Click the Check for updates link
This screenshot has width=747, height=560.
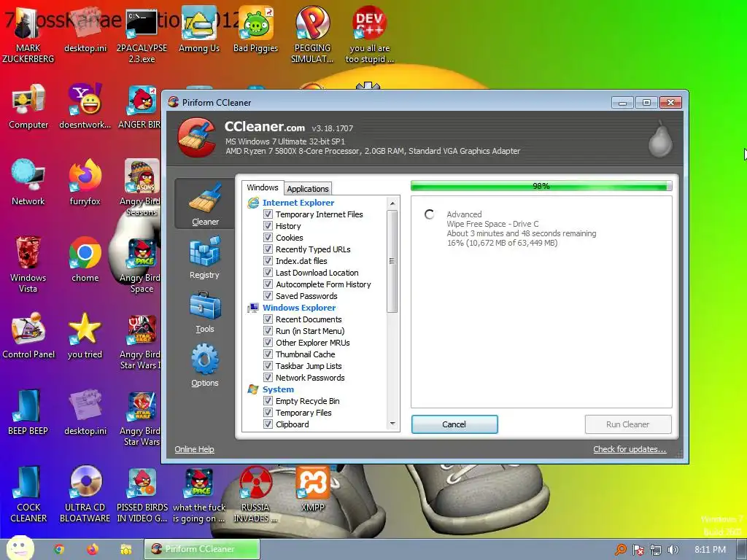(630, 449)
